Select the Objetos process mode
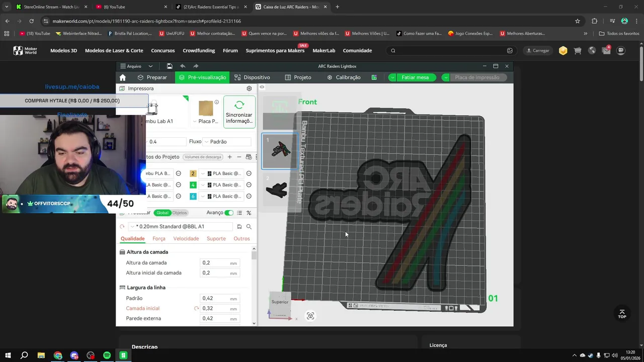The width and height of the screenshot is (644, 362). coord(180,213)
